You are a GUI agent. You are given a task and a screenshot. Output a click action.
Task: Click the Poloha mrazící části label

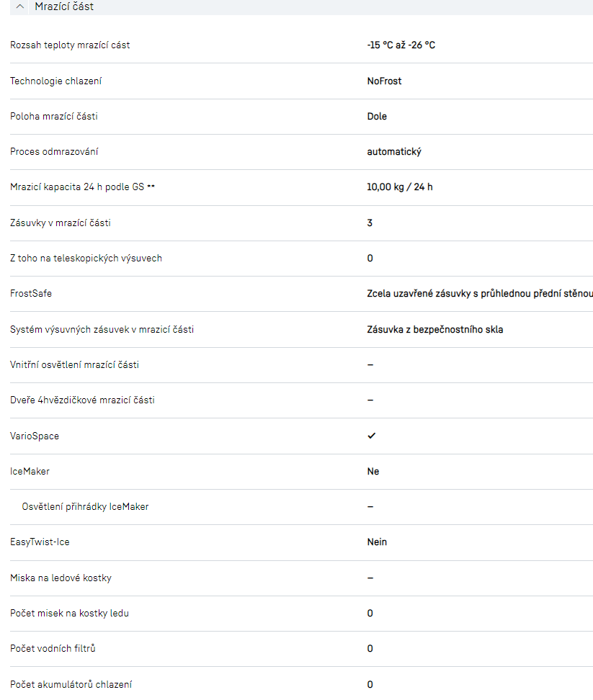click(x=53, y=116)
